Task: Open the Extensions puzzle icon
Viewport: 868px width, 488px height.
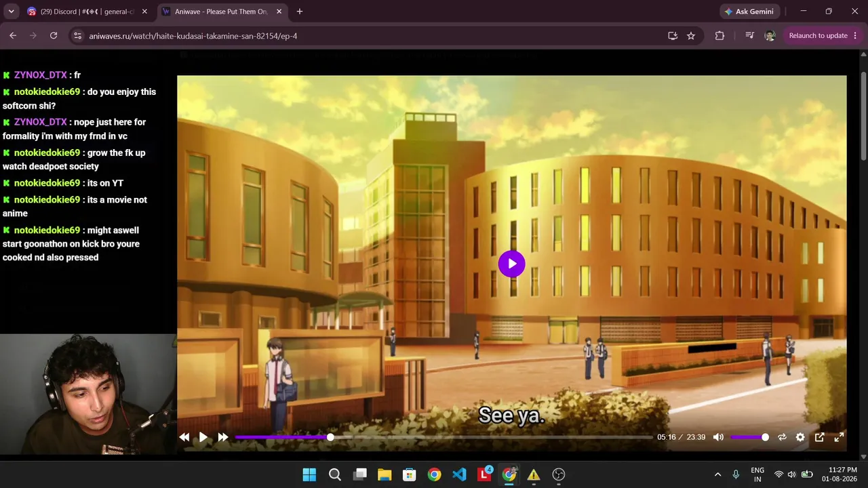Action: (719, 36)
